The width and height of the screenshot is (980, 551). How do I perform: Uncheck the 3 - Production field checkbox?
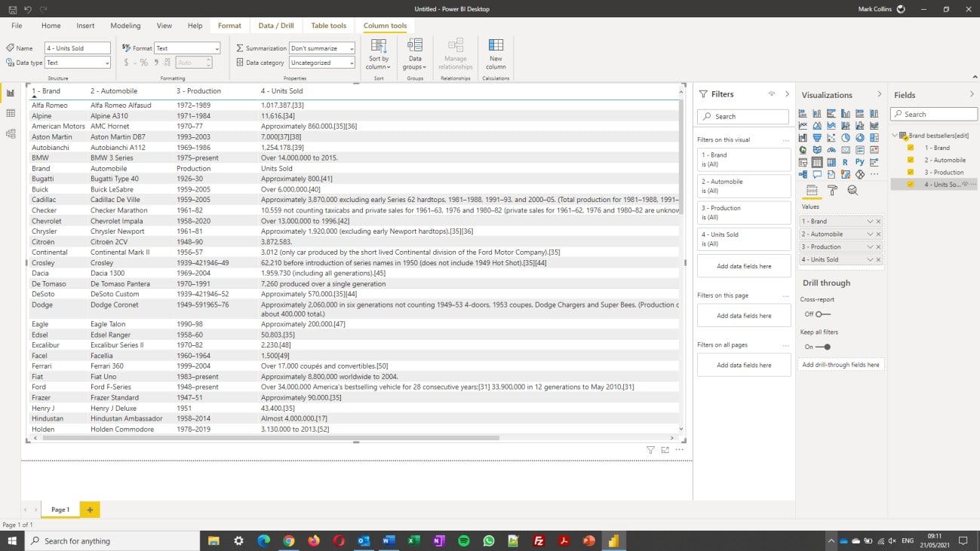tap(910, 172)
